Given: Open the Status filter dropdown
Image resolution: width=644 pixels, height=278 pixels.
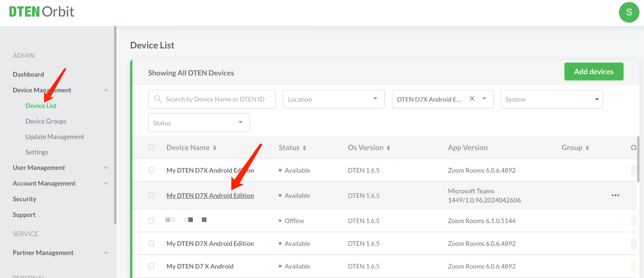Looking at the screenshot, I should [199, 123].
